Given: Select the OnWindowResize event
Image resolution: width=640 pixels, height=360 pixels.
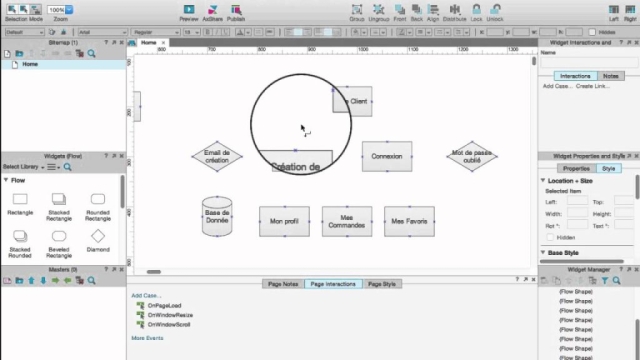Looking at the screenshot, I should point(170,315).
